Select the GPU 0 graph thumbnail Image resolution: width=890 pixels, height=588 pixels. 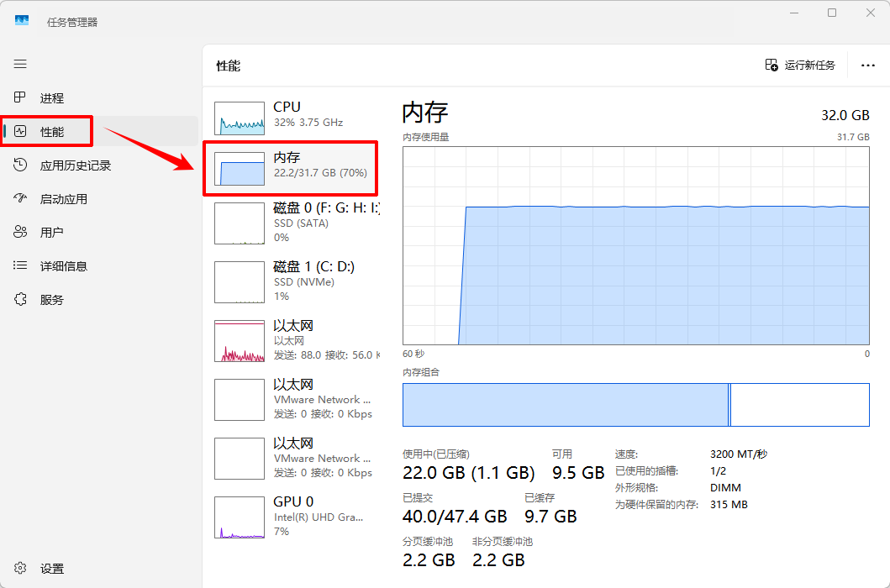240,517
